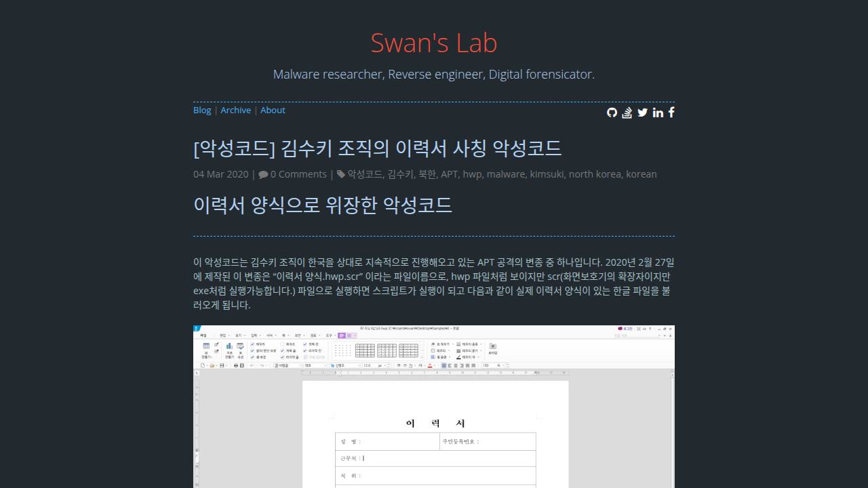Jump to the 0 Comments link

tap(292, 174)
